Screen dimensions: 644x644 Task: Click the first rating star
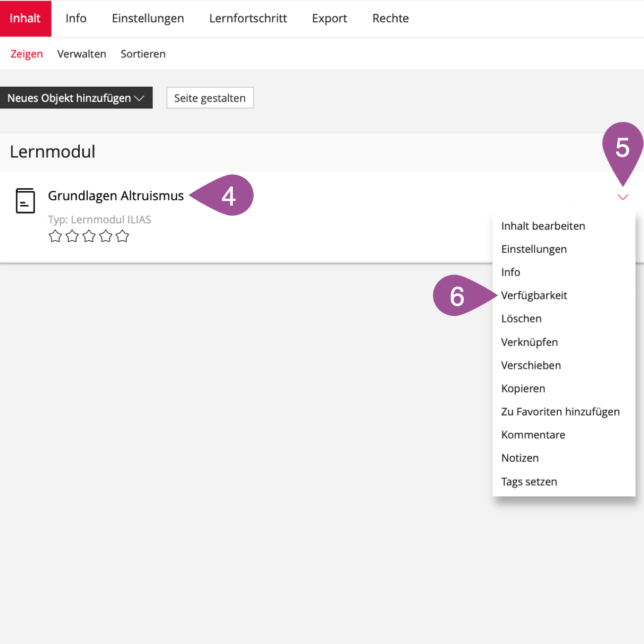tap(55, 236)
